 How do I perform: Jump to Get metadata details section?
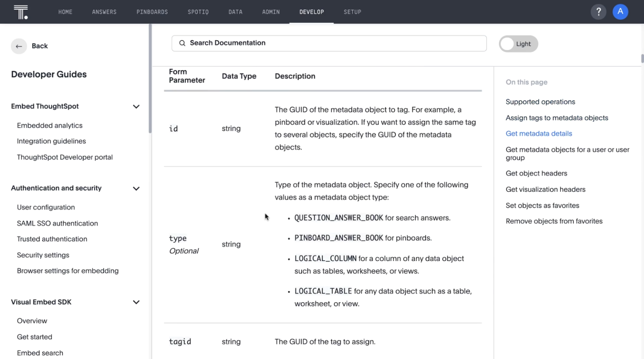[539, 134]
